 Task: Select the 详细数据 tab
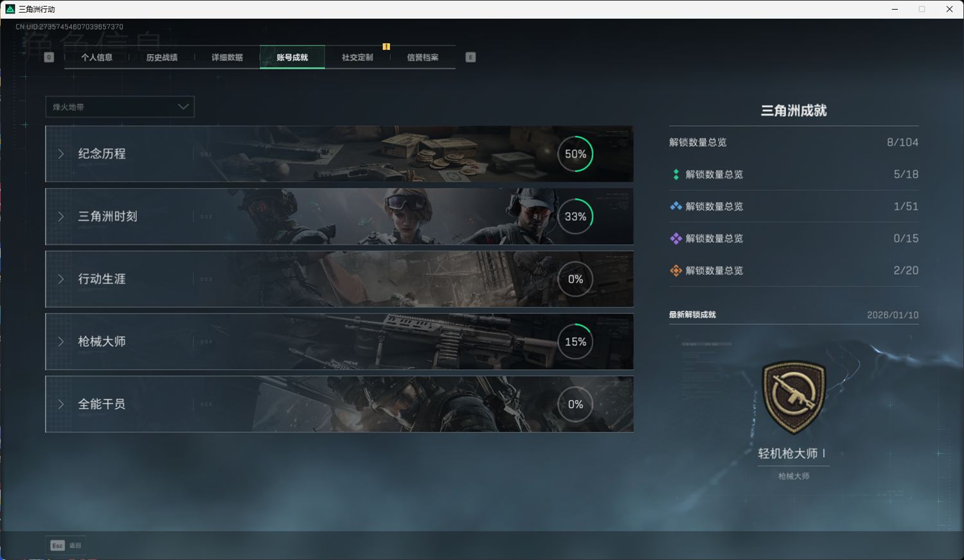(x=227, y=57)
